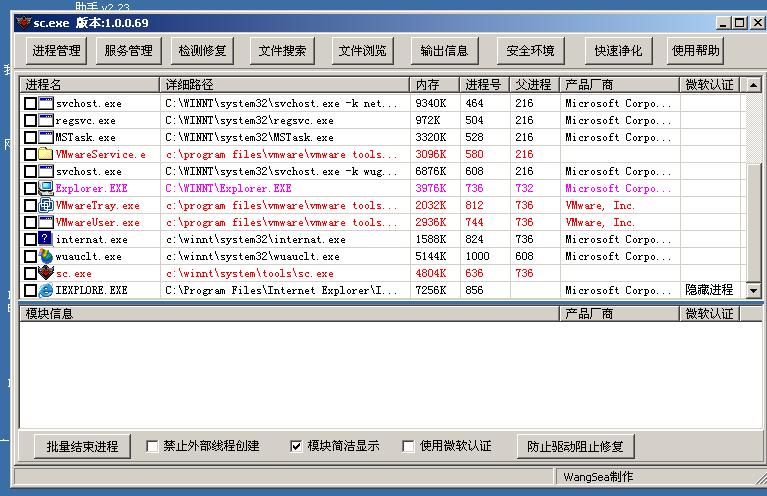Screen dimensions: 767x496
Task: Switch to the 服务管理 tab
Action: 128,51
